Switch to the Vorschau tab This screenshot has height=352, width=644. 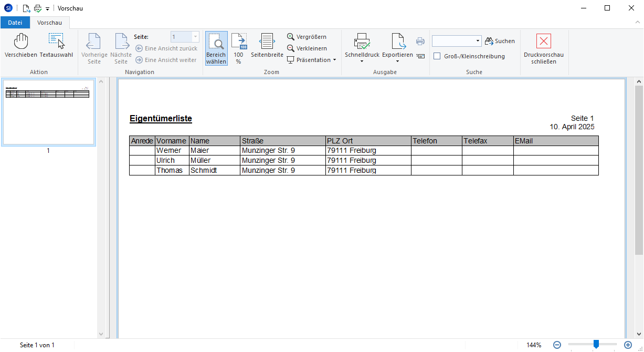coord(49,23)
